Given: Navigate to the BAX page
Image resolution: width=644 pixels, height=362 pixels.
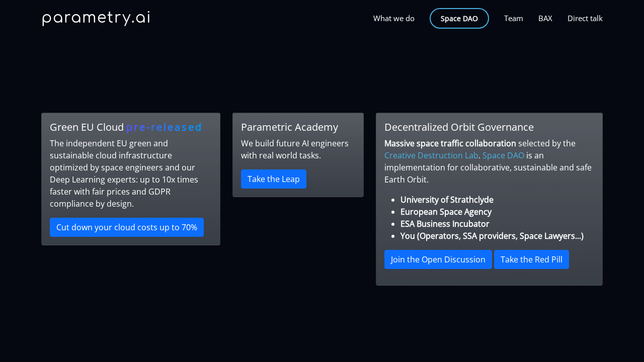Looking at the screenshot, I should (x=545, y=18).
